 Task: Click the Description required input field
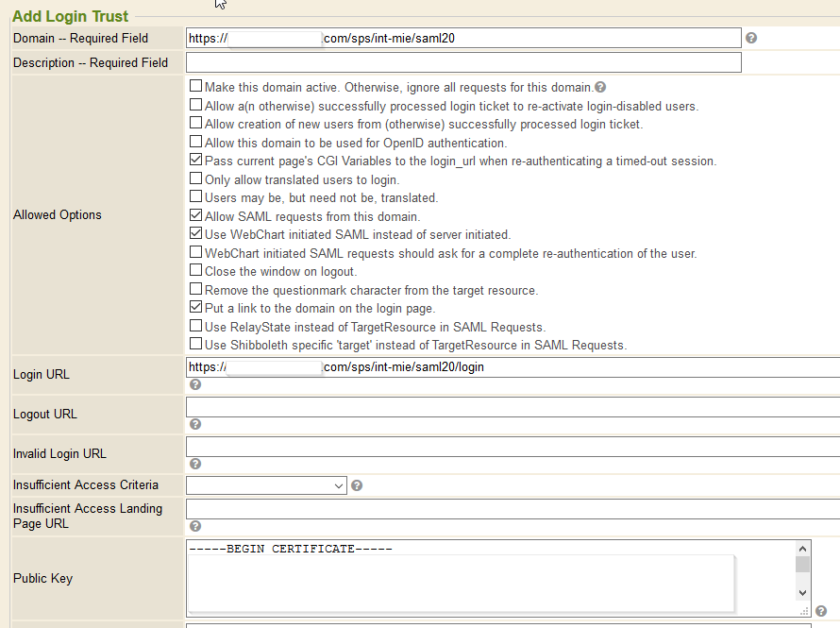coord(463,63)
